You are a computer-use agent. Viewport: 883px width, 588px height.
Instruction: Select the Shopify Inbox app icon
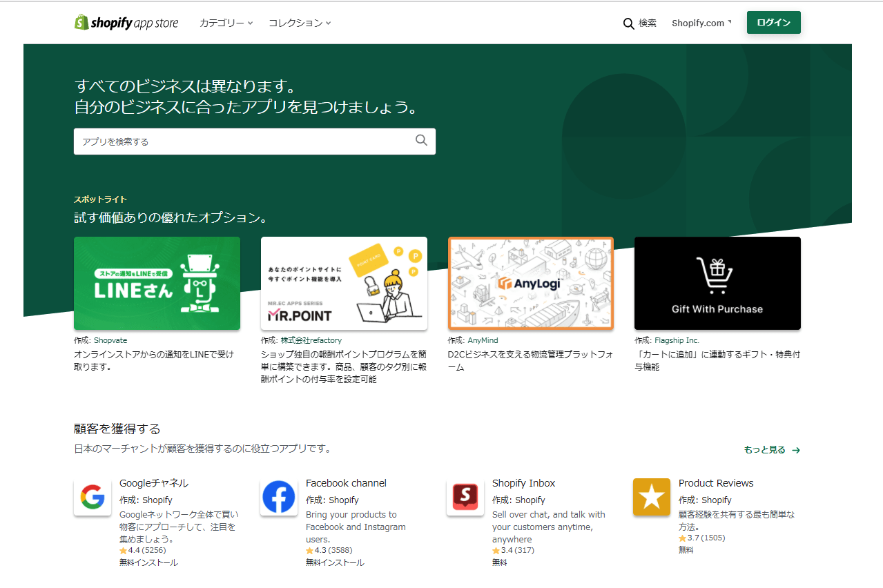(465, 497)
